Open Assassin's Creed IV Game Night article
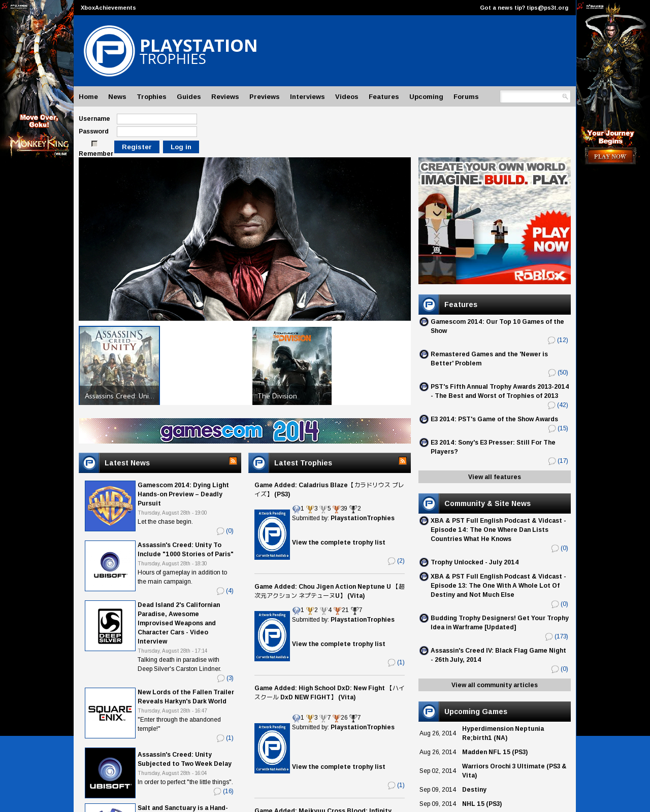 (498, 655)
